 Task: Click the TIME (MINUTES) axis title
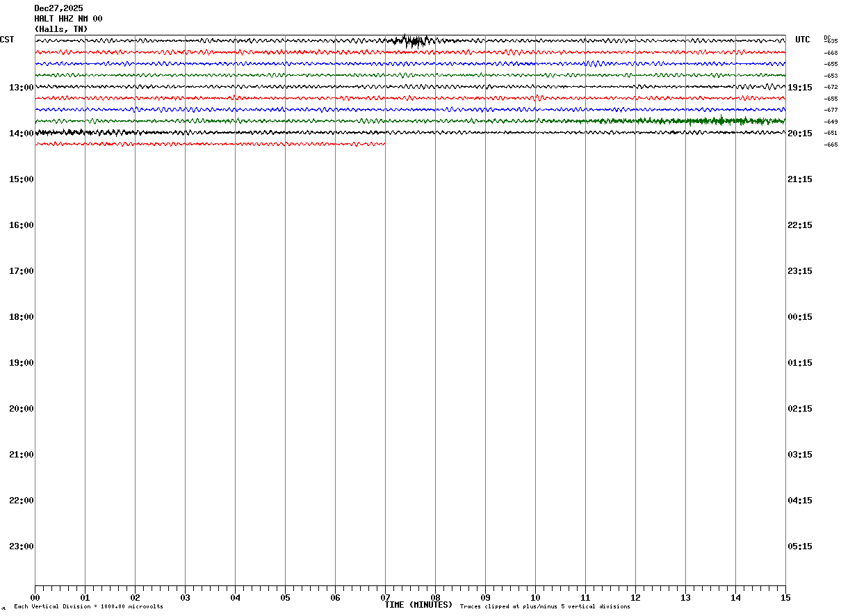(x=418, y=605)
